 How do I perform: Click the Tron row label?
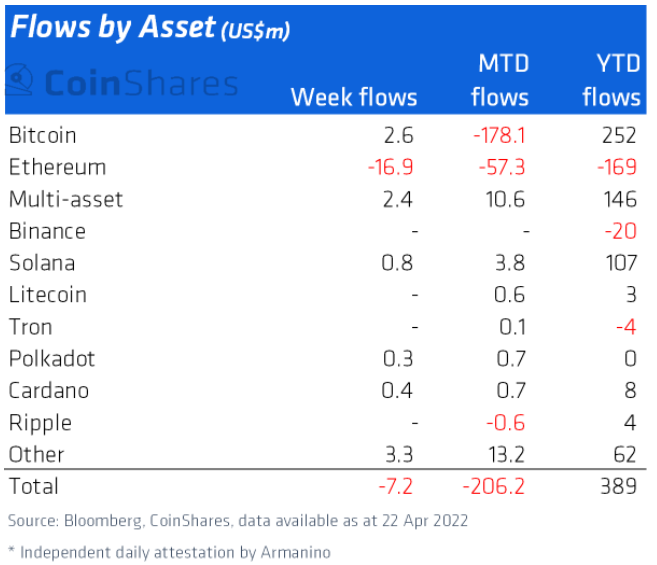click(x=30, y=327)
